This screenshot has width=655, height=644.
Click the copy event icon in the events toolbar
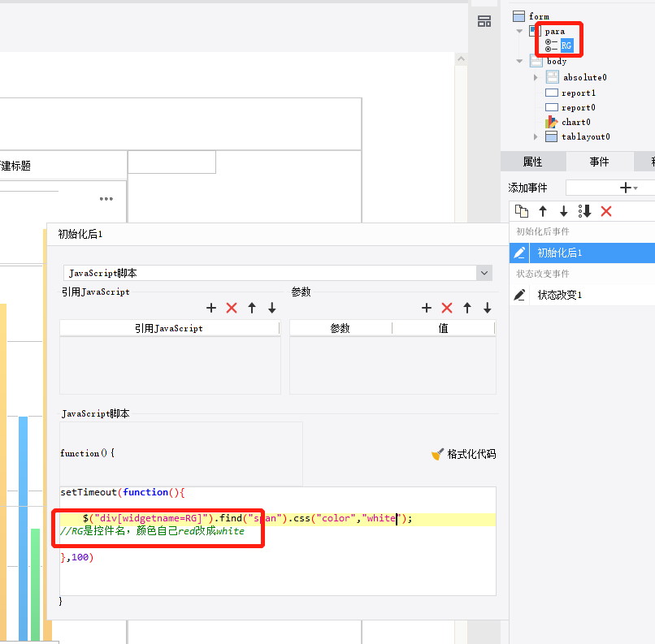522,211
